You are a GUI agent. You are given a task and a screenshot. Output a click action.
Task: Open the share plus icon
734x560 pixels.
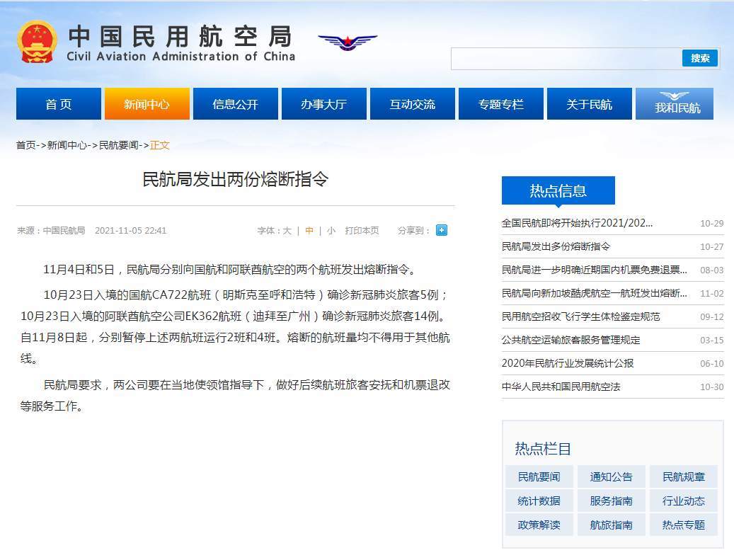441,230
